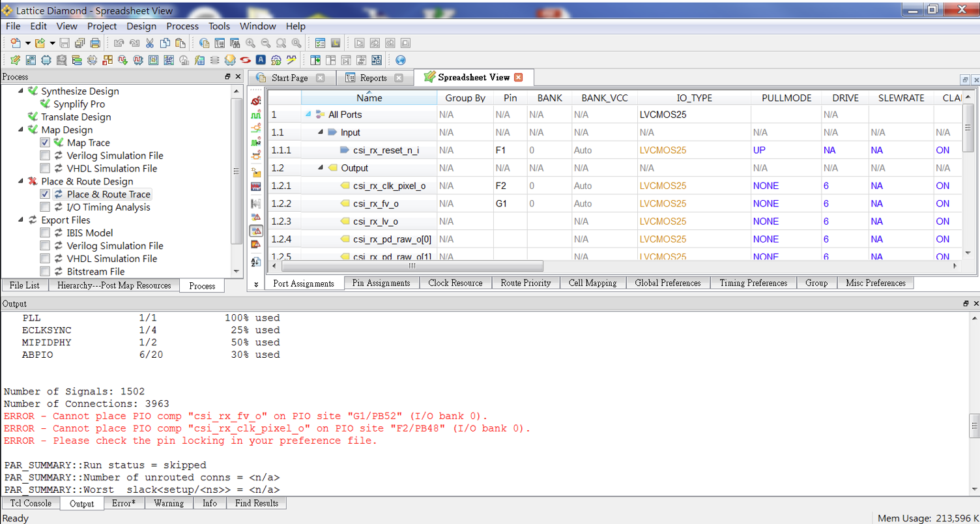The image size is (980, 524).
Task: Click the blue 'A' Active-HDL icon
Action: 260,61
